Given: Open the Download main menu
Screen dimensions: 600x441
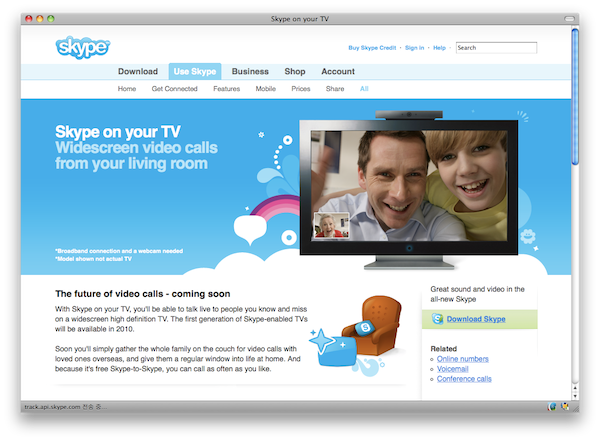Looking at the screenshot, I should (138, 72).
